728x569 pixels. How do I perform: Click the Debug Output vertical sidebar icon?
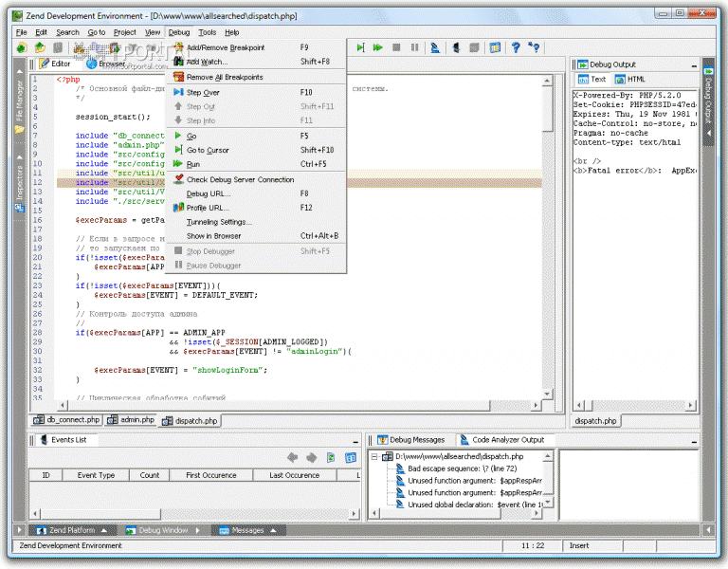(x=708, y=71)
